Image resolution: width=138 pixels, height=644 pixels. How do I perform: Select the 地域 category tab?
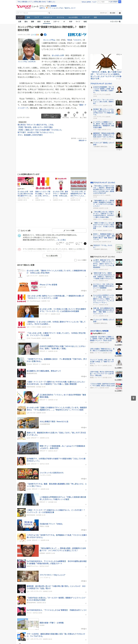tap(85, 21)
